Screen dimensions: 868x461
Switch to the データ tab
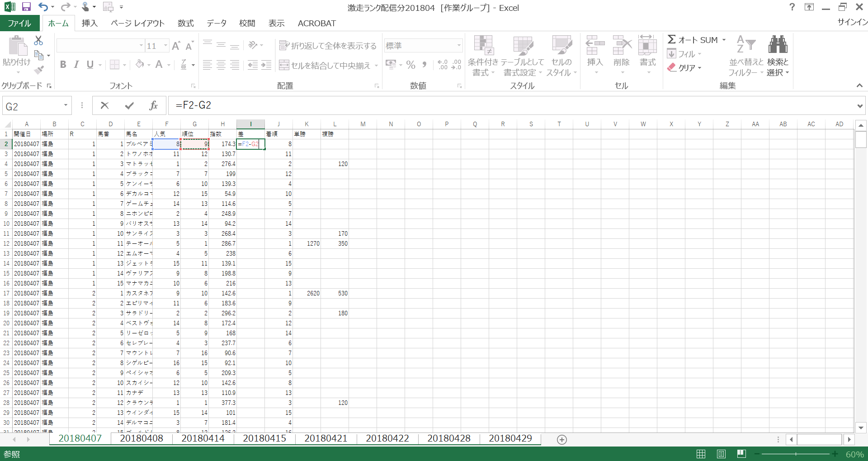(217, 23)
